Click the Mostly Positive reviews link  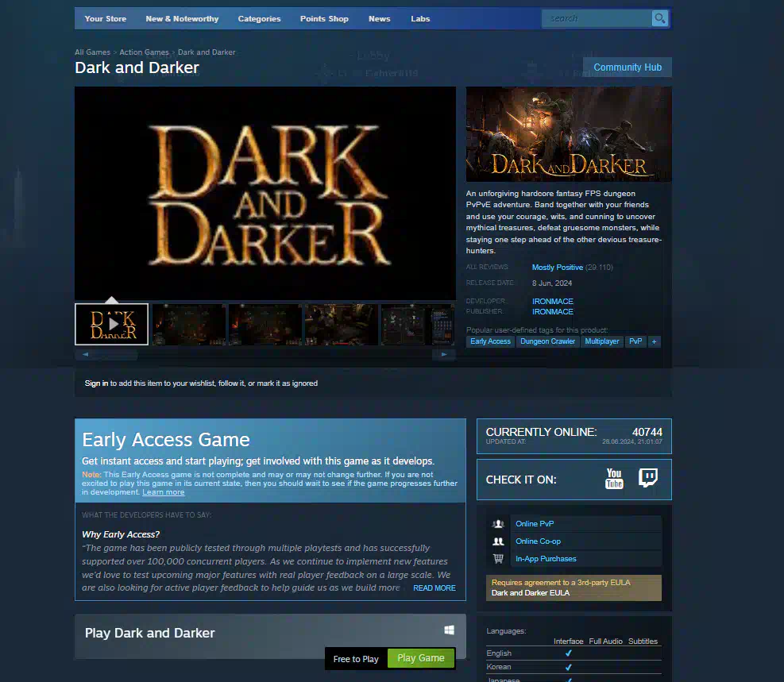[x=557, y=268]
